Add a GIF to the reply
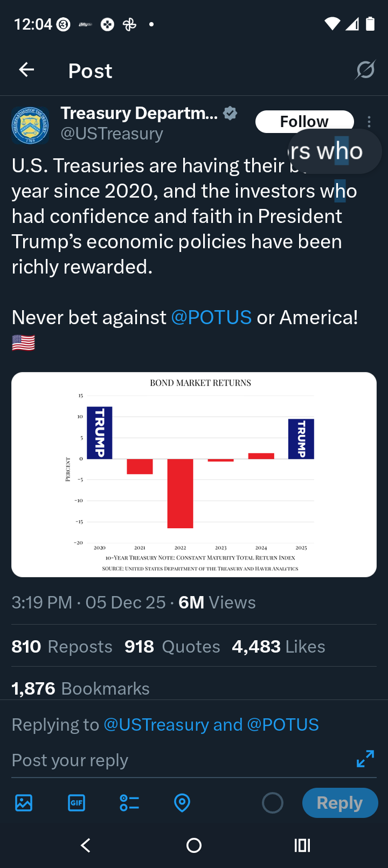 pyautogui.click(x=77, y=803)
